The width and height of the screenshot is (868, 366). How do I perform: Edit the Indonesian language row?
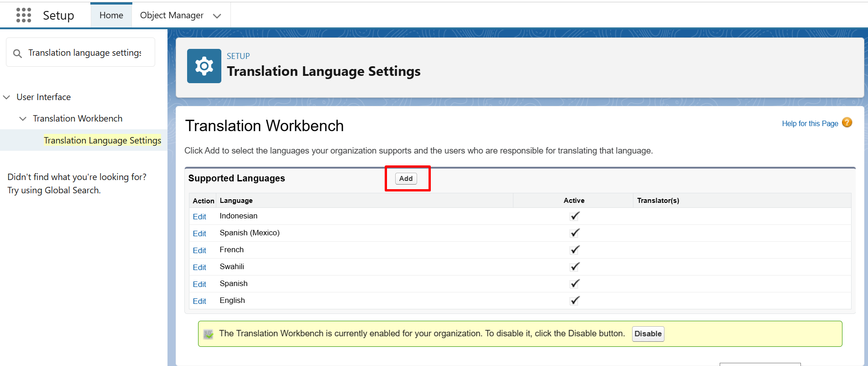[x=199, y=217]
